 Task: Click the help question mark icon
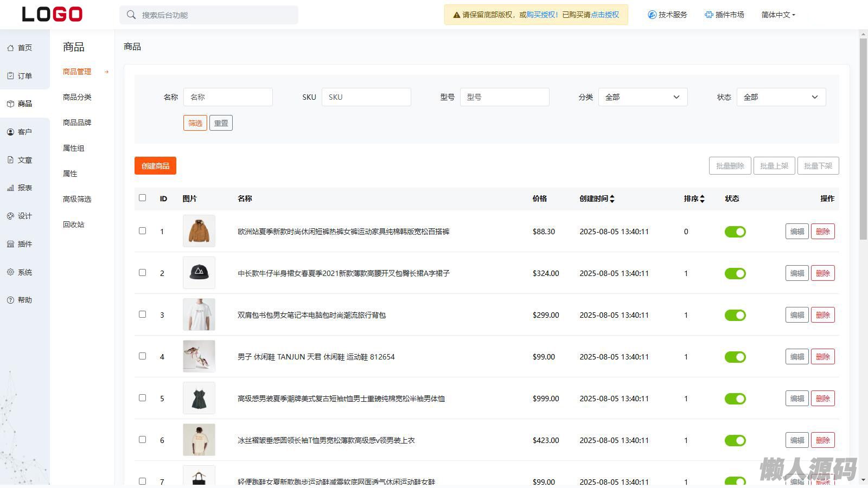[10, 300]
